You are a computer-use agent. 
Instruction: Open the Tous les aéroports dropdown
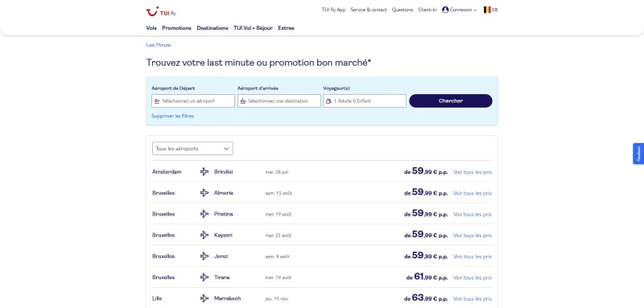192,149
